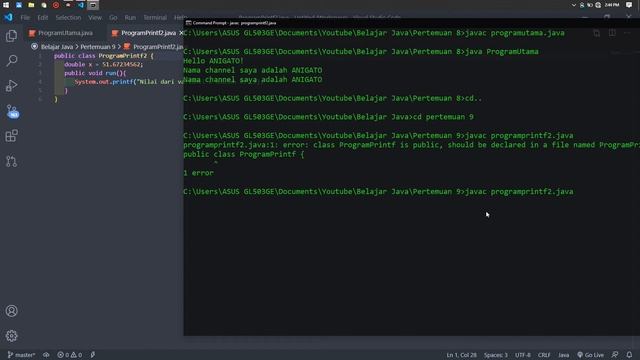
Task: Click the Belajar Java breadcrumb
Action: [x=57, y=47]
